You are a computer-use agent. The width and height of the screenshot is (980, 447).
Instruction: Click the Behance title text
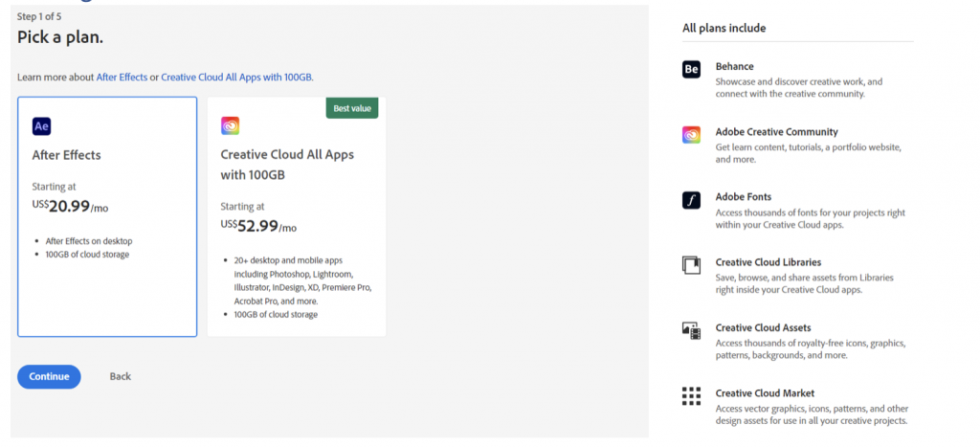tap(734, 66)
